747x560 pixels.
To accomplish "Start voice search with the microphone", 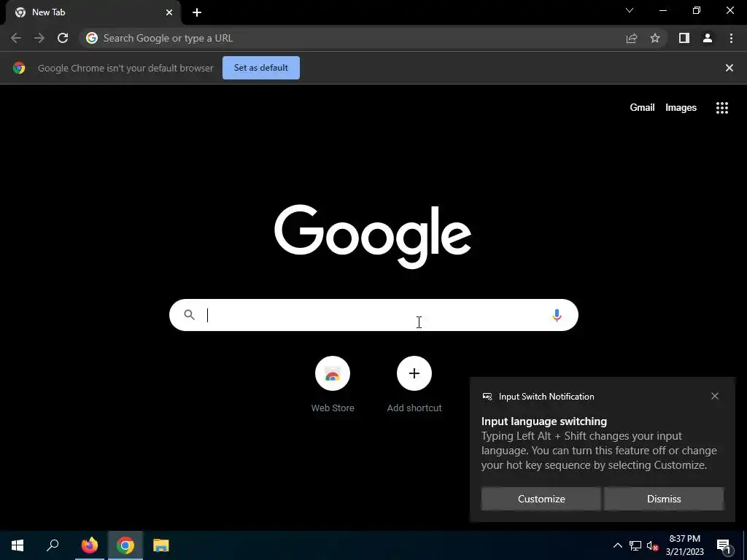I will (557, 315).
